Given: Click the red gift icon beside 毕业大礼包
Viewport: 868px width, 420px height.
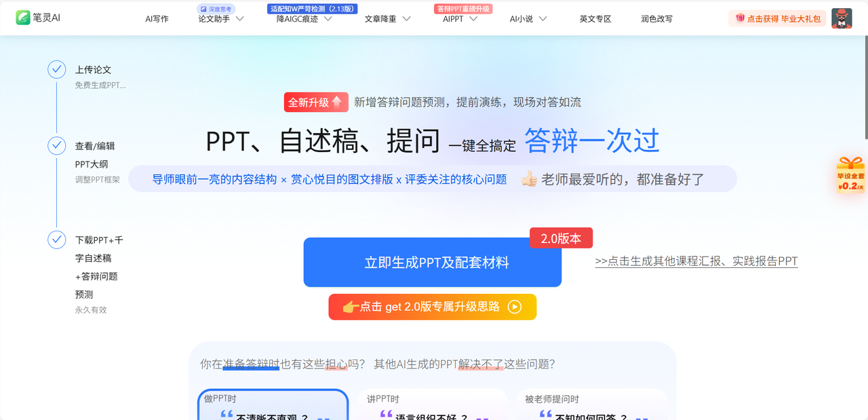Looking at the screenshot, I should click(740, 18).
